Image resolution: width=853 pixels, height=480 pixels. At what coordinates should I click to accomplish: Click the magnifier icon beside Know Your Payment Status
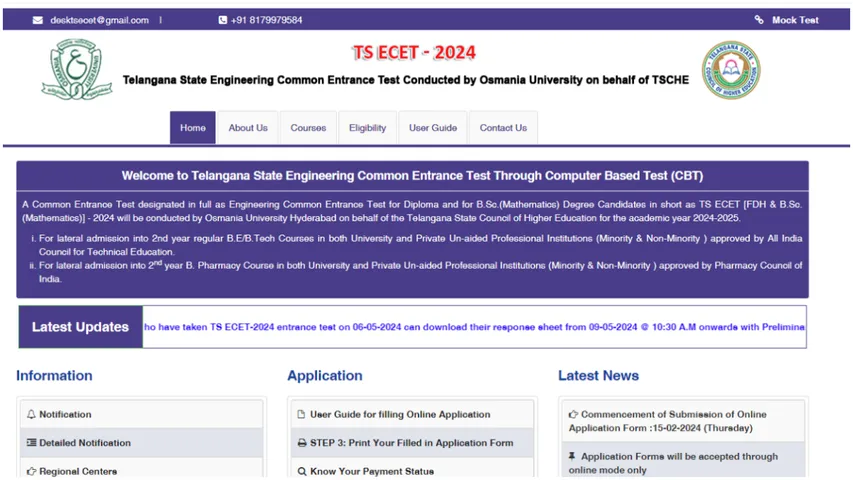[302, 471]
